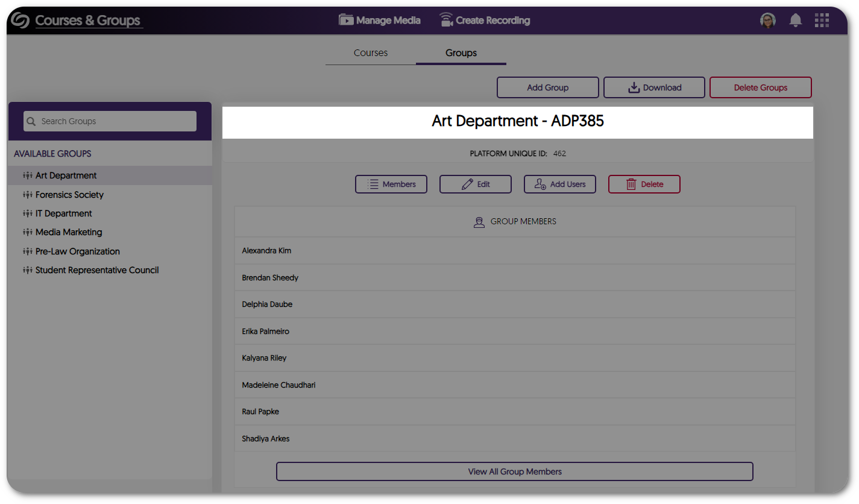Select the Groups tab
The image size is (859, 504).
(461, 53)
